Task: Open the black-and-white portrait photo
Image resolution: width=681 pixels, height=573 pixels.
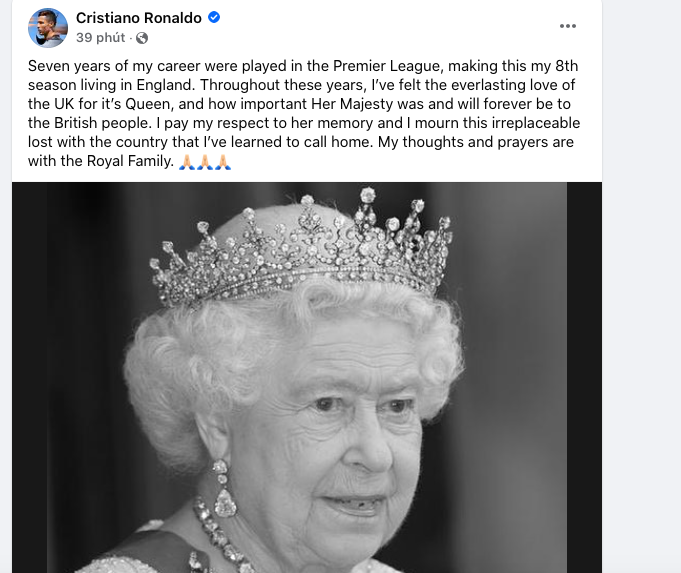Action: click(x=300, y=400)
